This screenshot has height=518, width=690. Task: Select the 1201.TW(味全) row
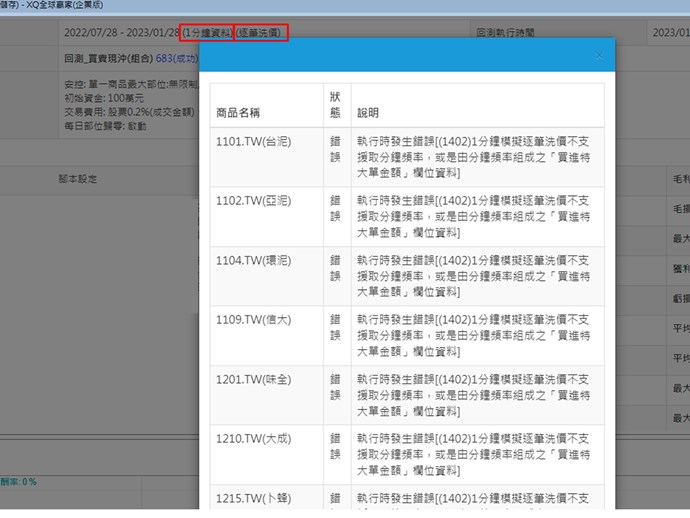pyautogui.click(x=253, y=380)
